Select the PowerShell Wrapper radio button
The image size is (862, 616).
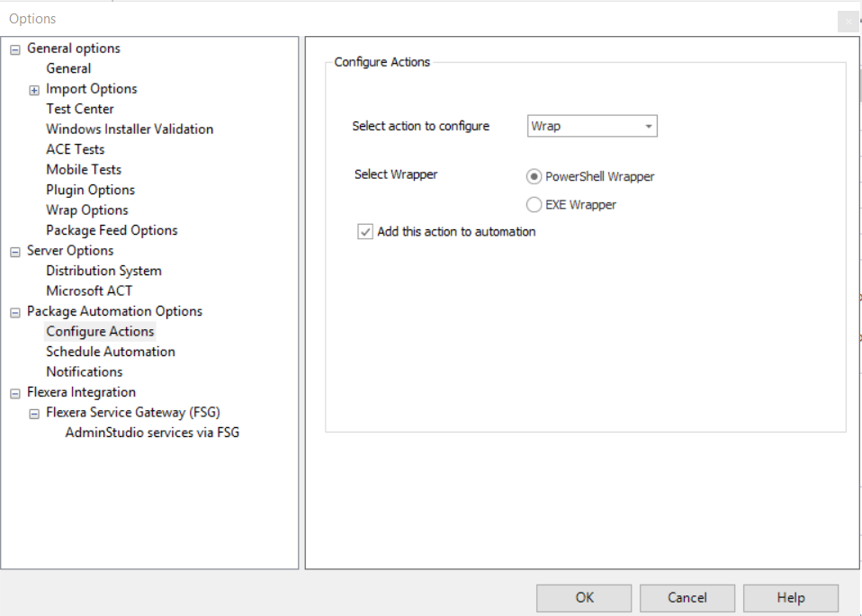point(534,177)
